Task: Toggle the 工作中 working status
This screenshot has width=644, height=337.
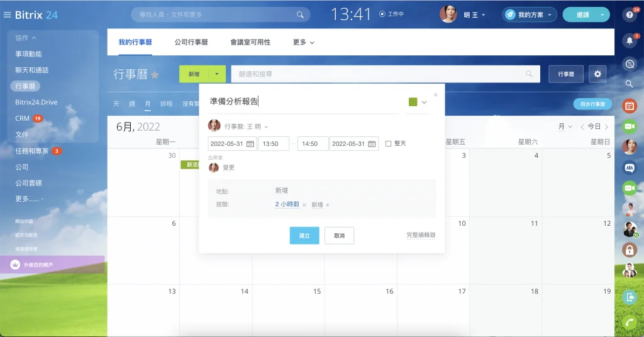Action: point(392,14)
